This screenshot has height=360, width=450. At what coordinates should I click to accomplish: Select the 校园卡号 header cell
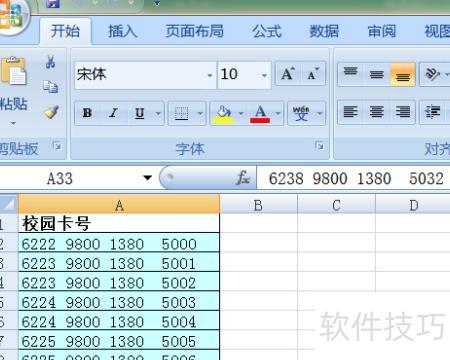click(119, 223)
